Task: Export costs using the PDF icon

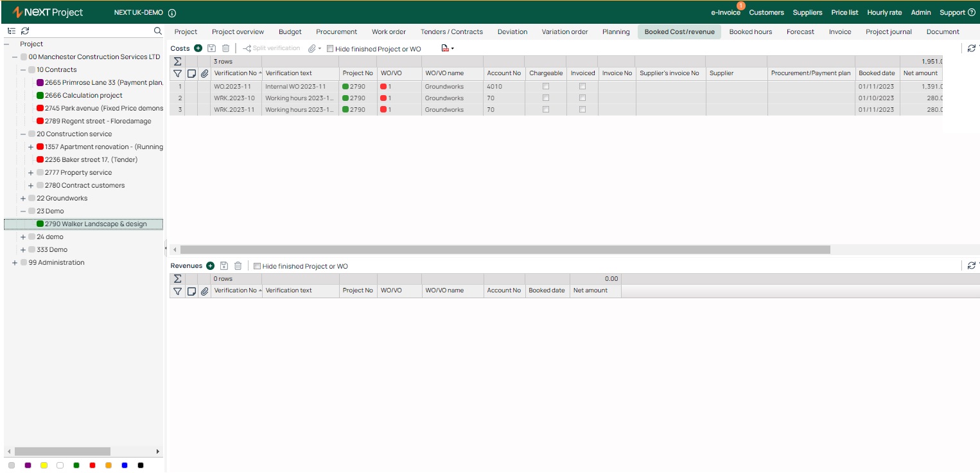Action: [445, 48]
